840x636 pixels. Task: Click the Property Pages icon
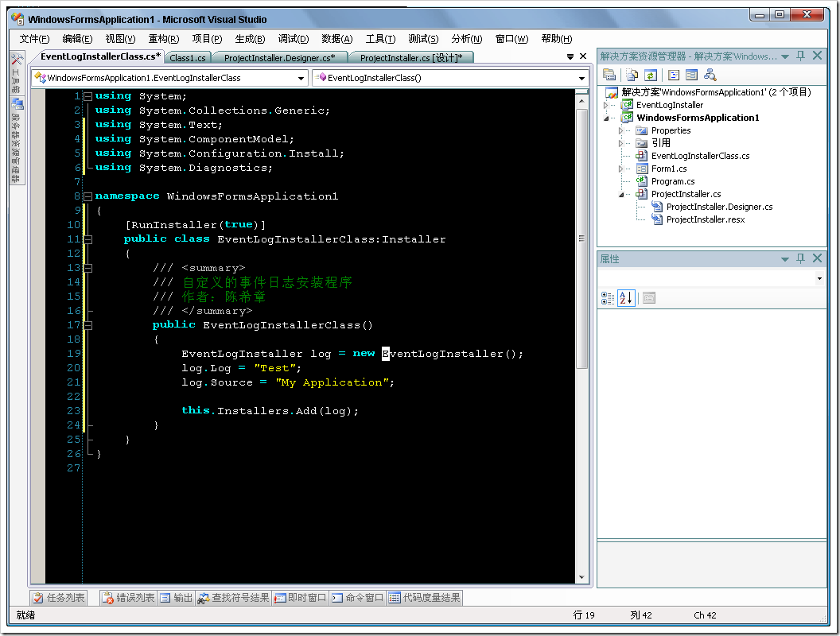[x=649, y=298]
